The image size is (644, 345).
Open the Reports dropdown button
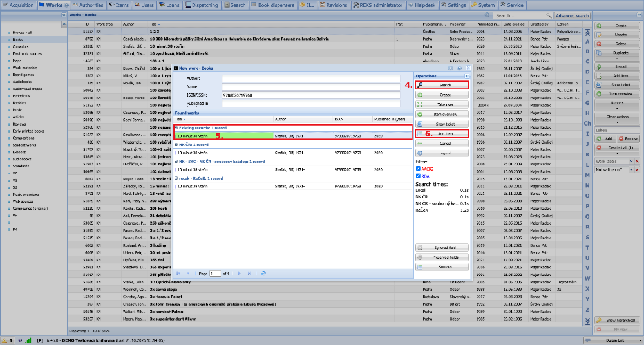(618, 105)
